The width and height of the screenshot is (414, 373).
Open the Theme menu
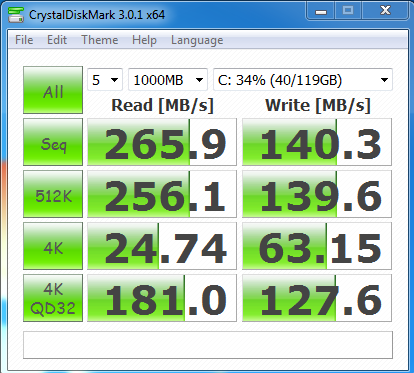100,40
